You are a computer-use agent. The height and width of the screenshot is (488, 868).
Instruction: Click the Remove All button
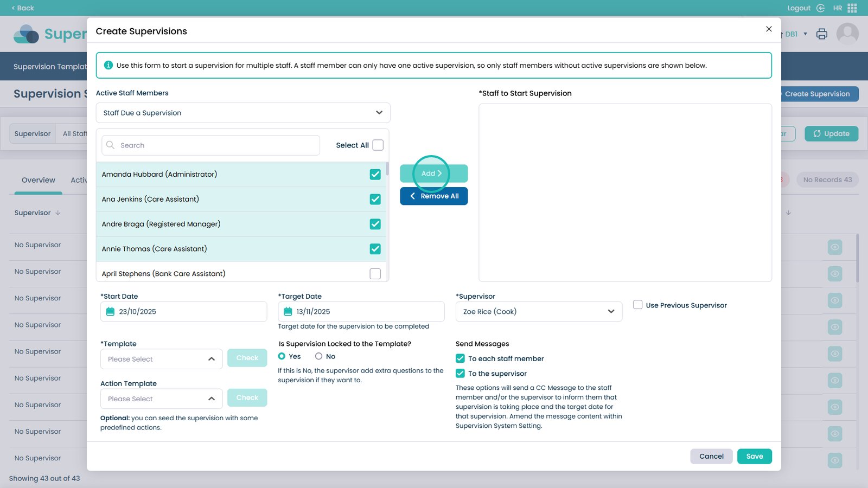(x=433, y=196)
